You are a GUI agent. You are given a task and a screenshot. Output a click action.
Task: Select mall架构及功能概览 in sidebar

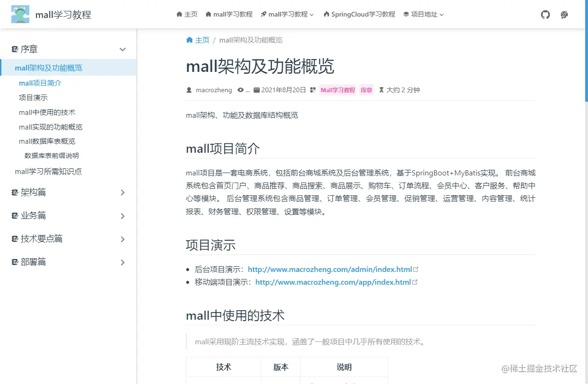coord(68,68)
